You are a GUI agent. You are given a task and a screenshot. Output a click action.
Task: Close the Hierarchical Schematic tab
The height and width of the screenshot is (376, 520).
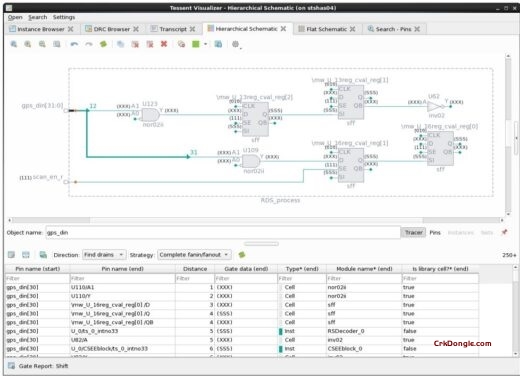click(x=283, y=29)
